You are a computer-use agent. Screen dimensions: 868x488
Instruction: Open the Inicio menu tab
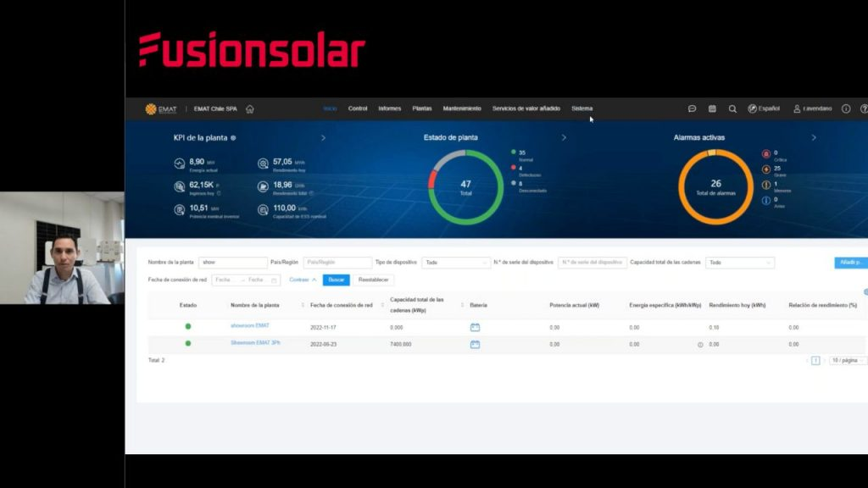tap(330, 108)
